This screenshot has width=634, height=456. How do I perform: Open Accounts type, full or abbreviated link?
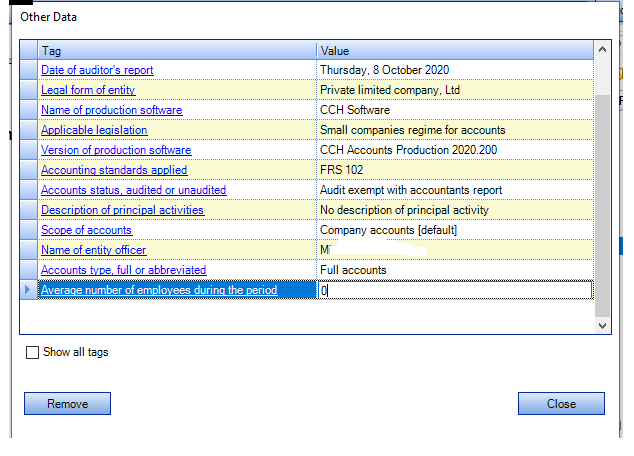tap(123, 270)
